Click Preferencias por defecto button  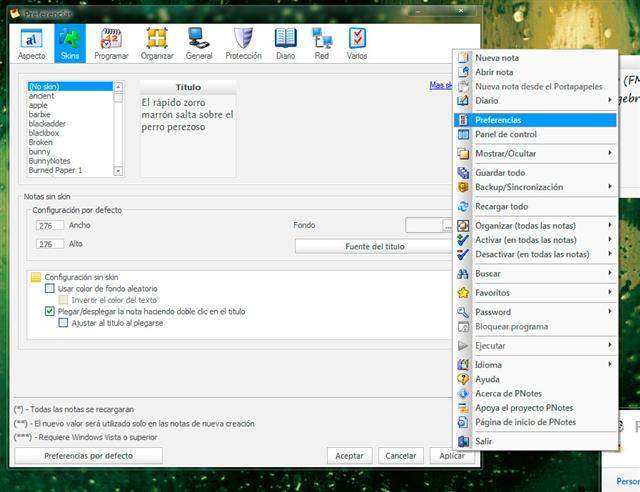[88, 455]
